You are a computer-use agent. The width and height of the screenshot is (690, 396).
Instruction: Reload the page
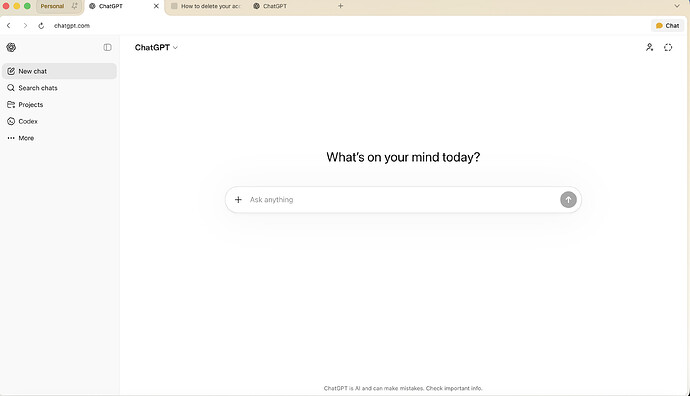(x=41, y=26)
